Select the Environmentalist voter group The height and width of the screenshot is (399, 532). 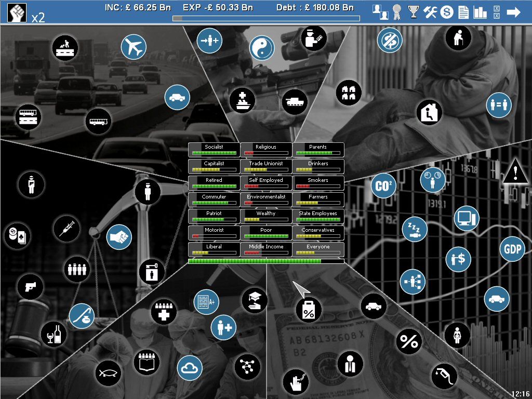[266, 199]
